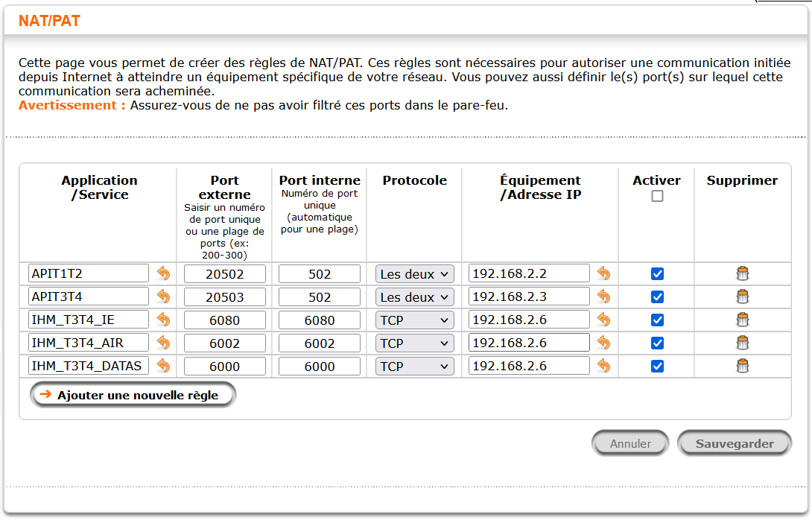The height and width of the screenshot is (520, 812).
Task: Uncheck the Activer box for IHM_T3T4_AIR
Action: 657,343
